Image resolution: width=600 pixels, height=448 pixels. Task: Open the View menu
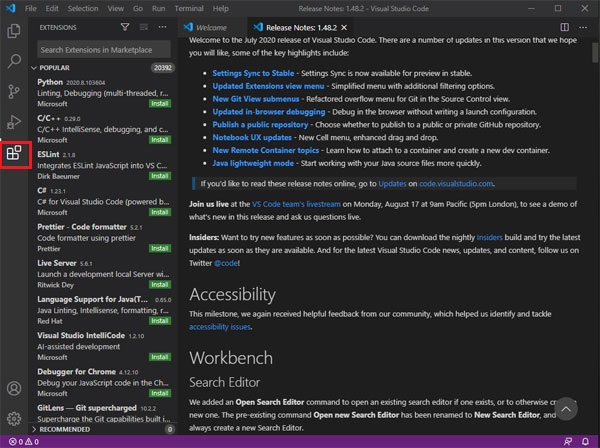[115, 8]
